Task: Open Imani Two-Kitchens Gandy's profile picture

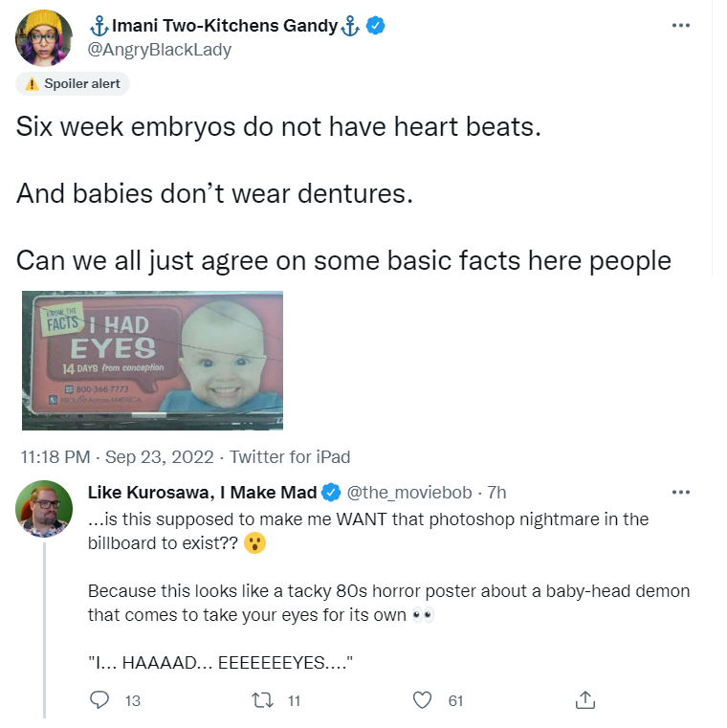Action: pyautogui.click(x=44, y=38)
